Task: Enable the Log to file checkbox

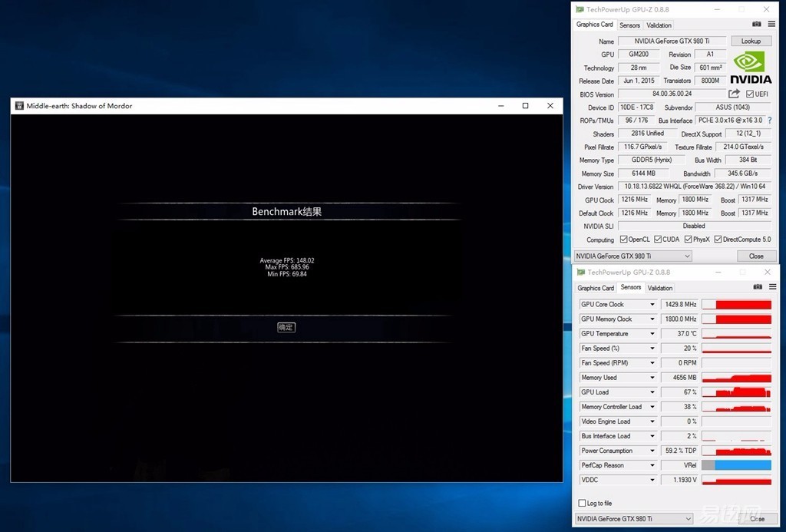Action: (582, 503)
